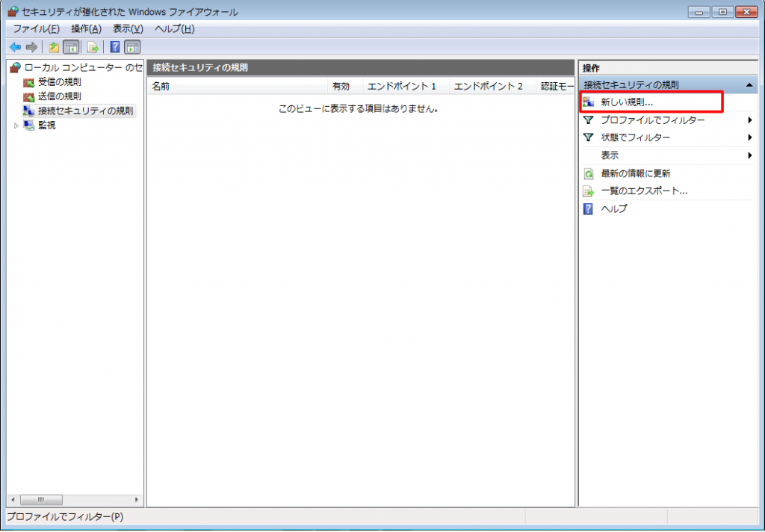Open the 表示(V) menu in the menu bar
This screenshot has width=765, height=532.
[128, 29]
